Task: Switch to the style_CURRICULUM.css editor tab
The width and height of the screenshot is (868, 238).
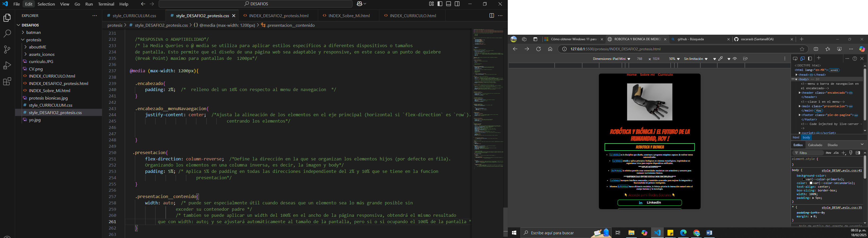Action: (x=134, y=16)
